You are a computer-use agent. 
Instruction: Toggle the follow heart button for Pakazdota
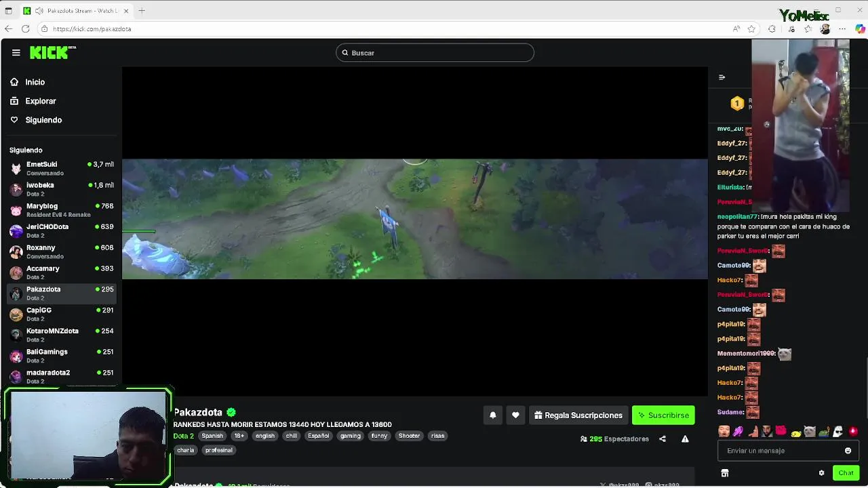515,415
